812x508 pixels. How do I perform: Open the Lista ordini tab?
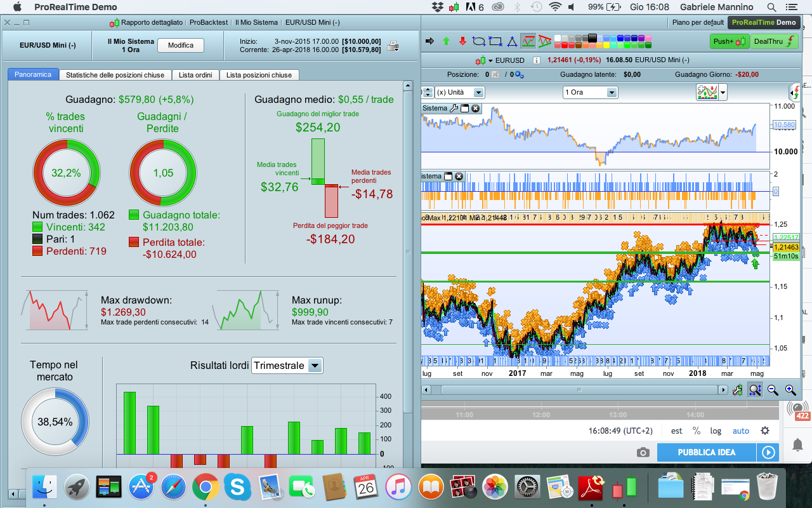(195, 75)
